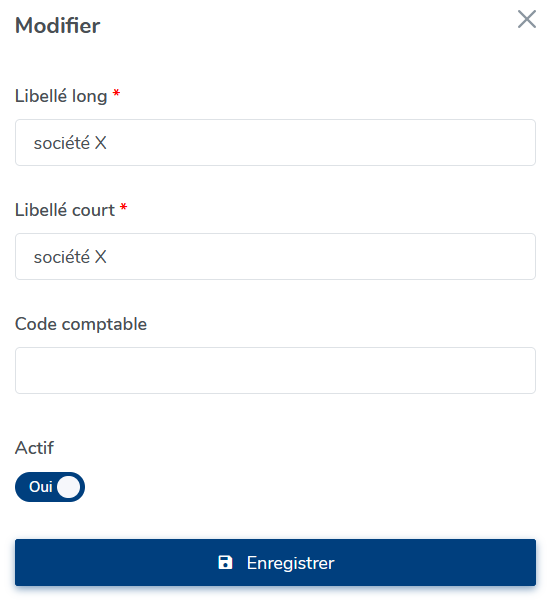Screen dimensions: 552x605
Task: Focus the Libellé long input field
Action: [275, 143]
